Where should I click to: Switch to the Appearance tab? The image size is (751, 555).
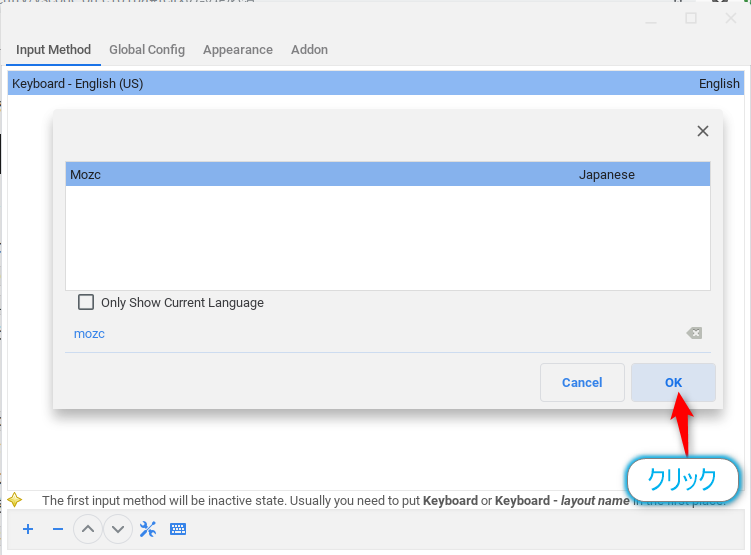[x=238, y=50]
